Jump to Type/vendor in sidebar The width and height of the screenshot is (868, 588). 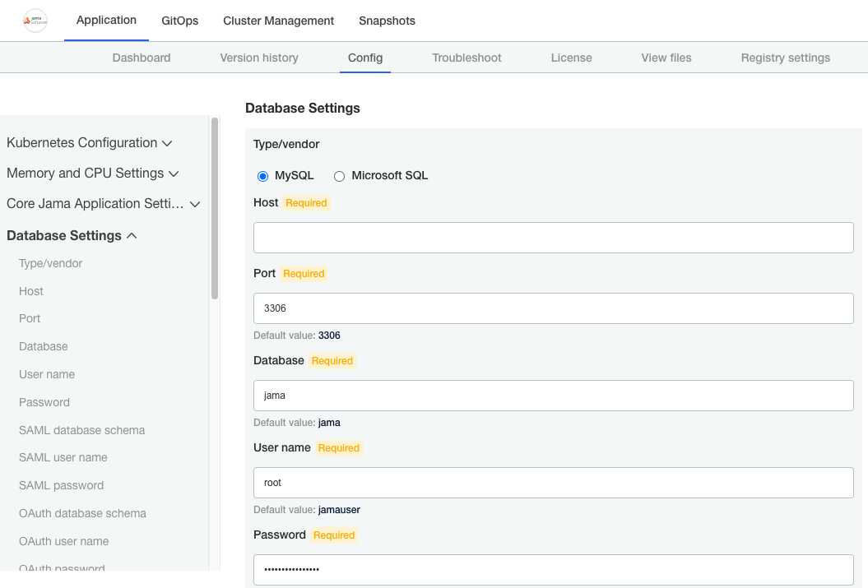(50, 263)
